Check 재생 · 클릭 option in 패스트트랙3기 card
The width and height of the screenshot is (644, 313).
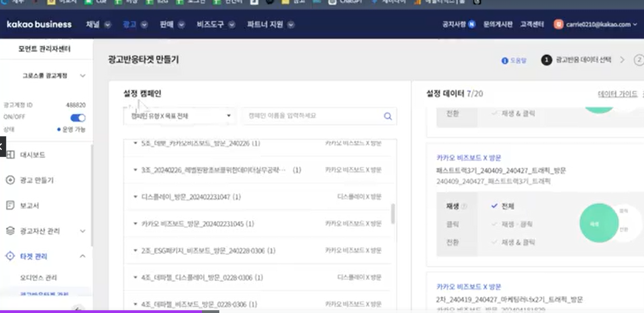[512, 224]
